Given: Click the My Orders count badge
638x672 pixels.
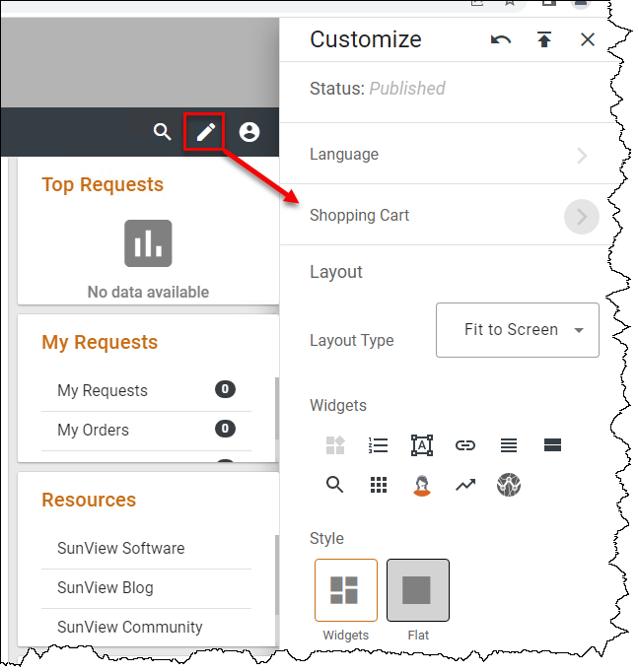Looking at the screenshot, I should (x=225, y=429).
